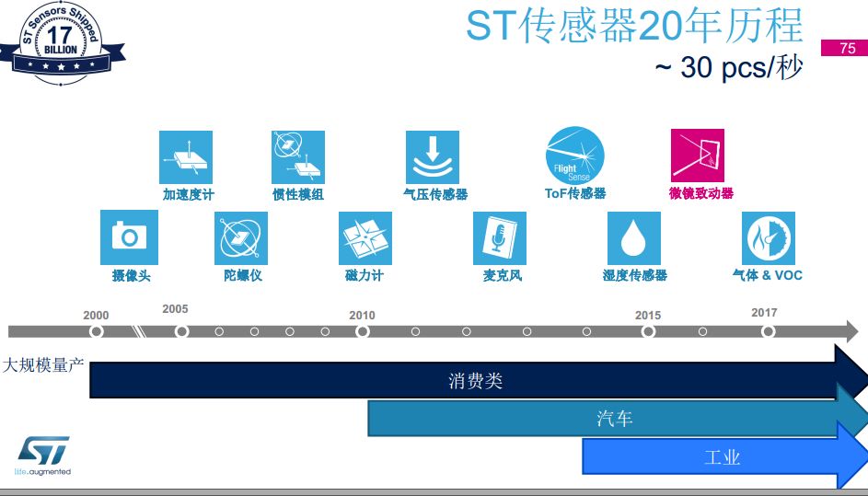The image size is (868, 496).
Task: Click the inertial module icon above 惯性模组
Action: [x=298, y=157]
